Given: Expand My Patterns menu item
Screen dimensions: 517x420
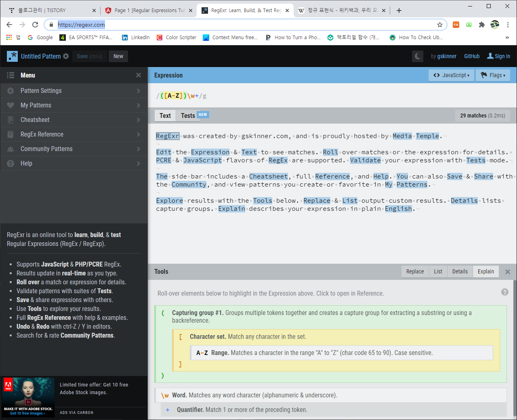Looking at the screenshot, I should coord(74,105).
